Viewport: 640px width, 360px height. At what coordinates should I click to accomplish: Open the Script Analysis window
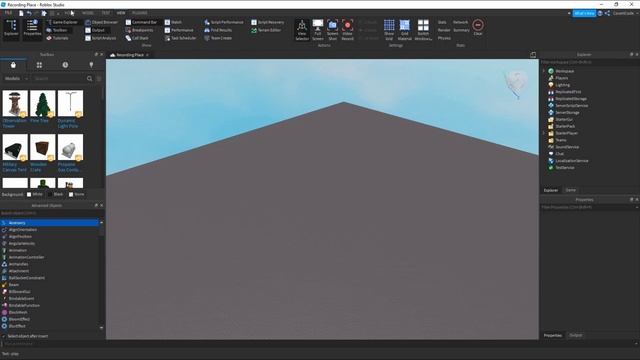[x=101, y=38]
